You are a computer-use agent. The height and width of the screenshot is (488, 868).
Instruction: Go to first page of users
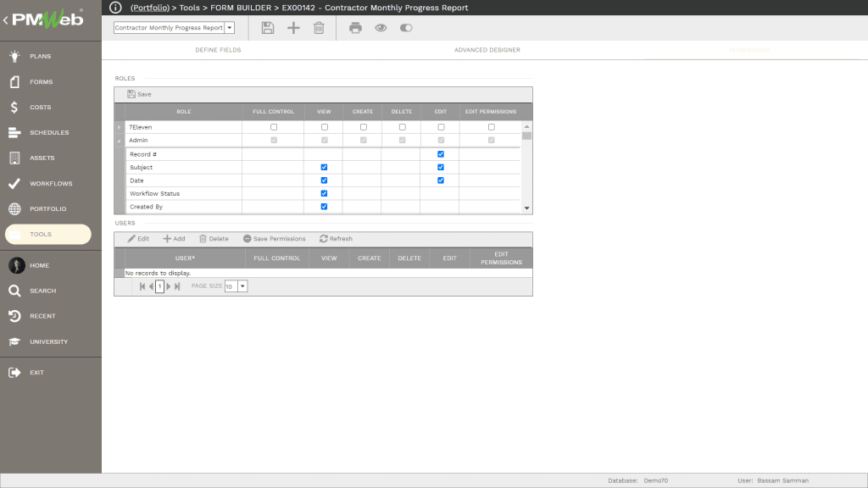pos(142,286)
